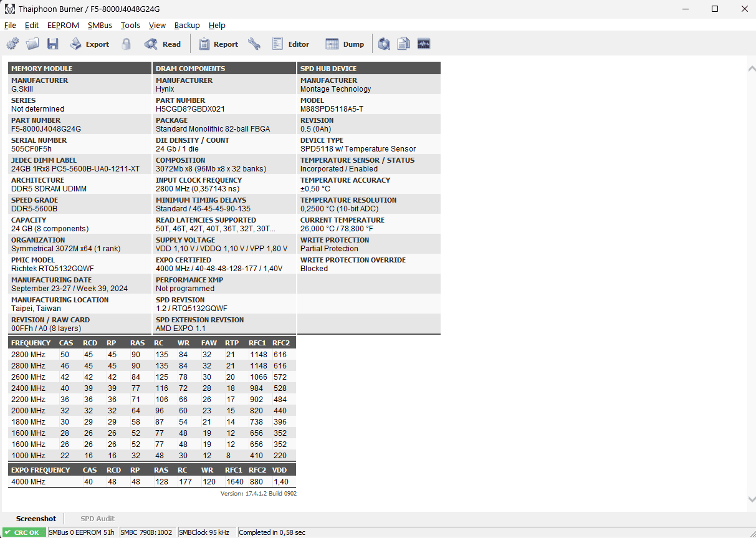
Task: Click the 2400 MHz row in timing table
Action: coord(152,388)
